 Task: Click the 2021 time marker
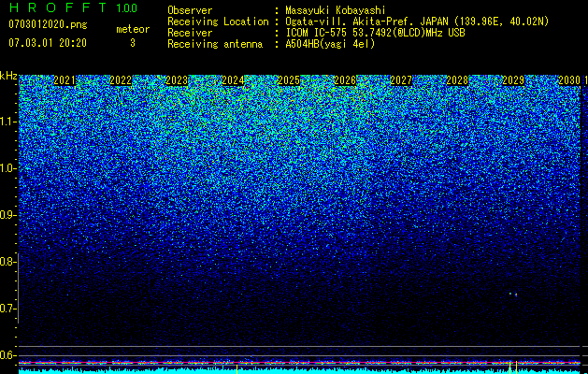click(65, 80)
